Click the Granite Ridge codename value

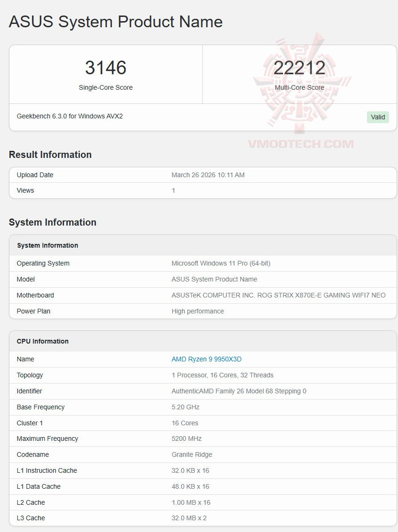[x=192, y=454]
